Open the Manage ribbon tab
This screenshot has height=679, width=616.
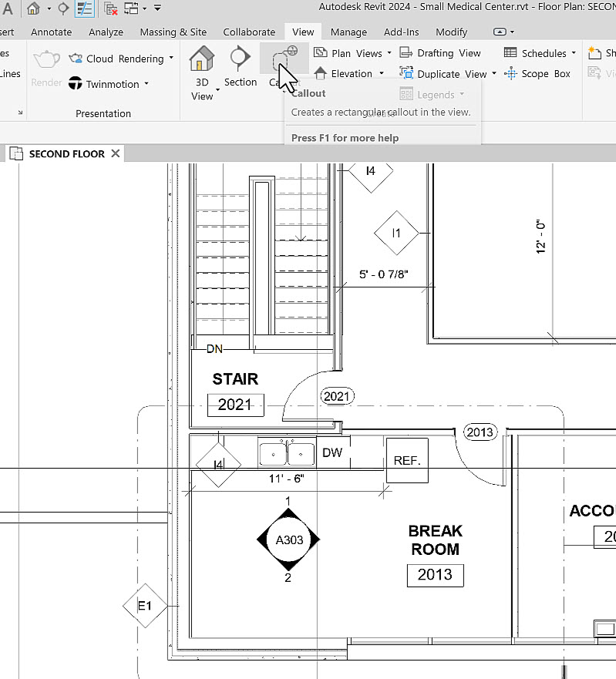point(348,32)
